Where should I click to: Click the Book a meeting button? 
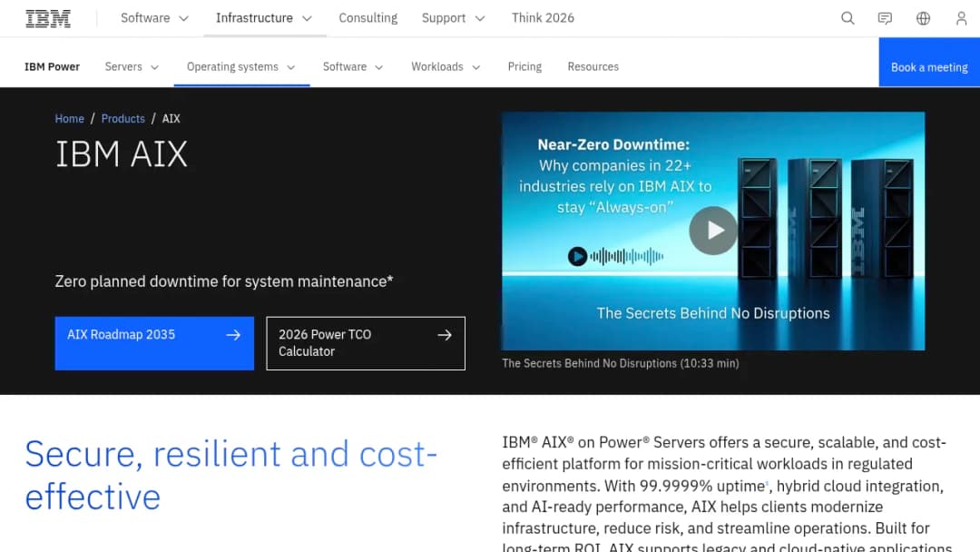[x=929, y=62]
